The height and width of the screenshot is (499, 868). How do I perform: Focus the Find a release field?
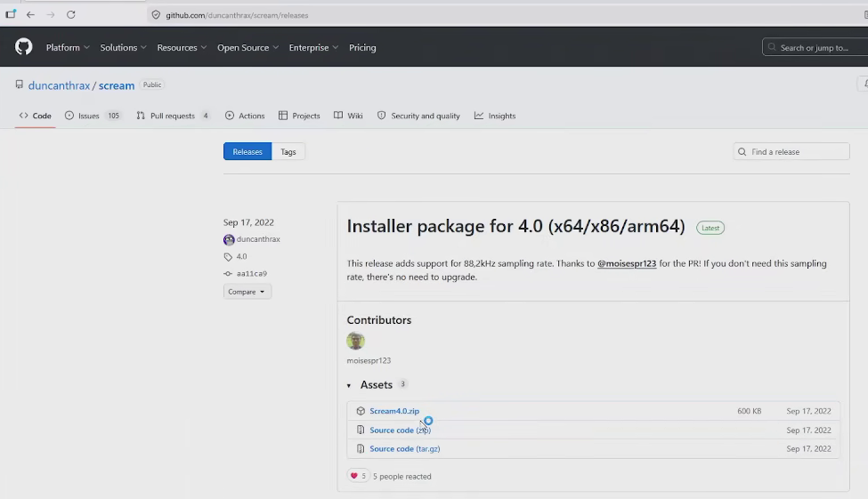tap(791, 151)
